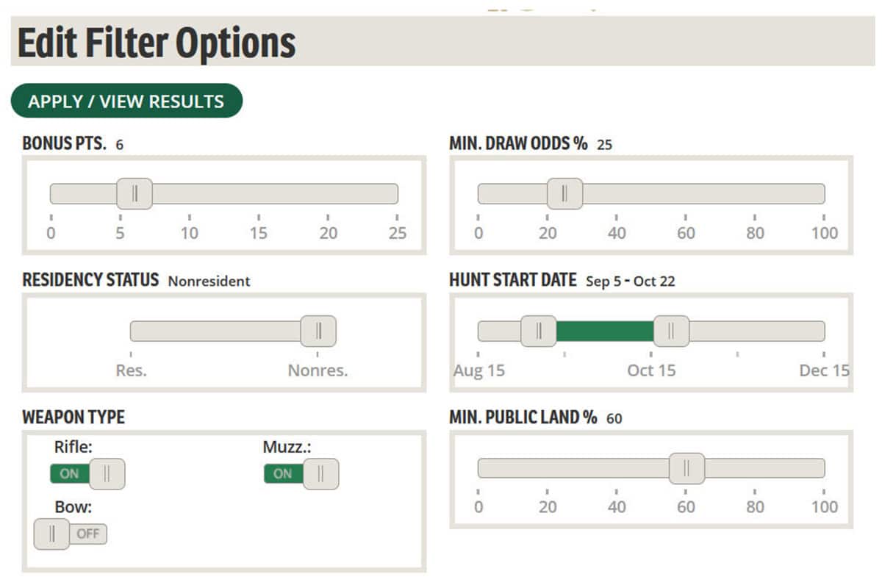Screen dimensions: 882x588
Task: Click the Residency Status slider handle
Action: coord(318,331)
